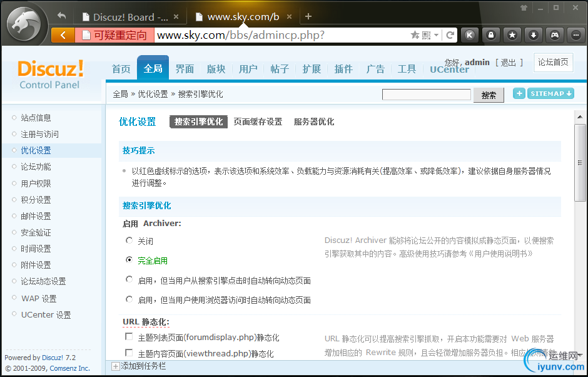Click the 添加到任务栏 plus icon
This screenshot has width=588, height=377.
(x=116, y=366)
